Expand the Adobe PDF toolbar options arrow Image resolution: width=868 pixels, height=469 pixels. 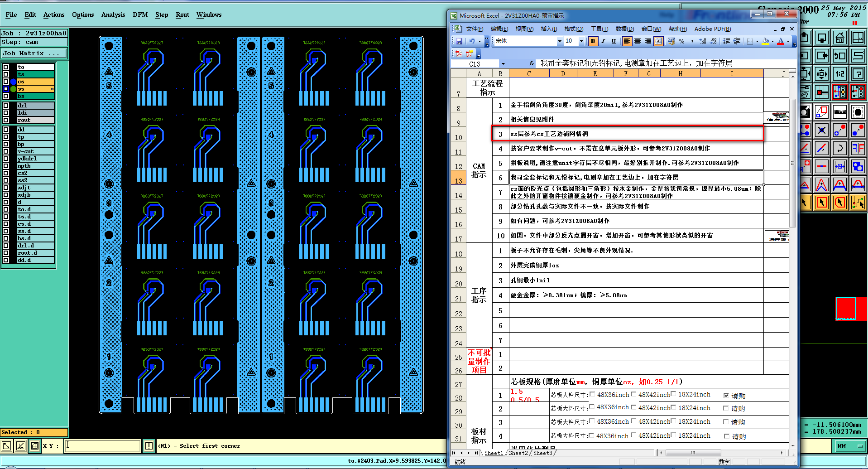tap(479, 54)
